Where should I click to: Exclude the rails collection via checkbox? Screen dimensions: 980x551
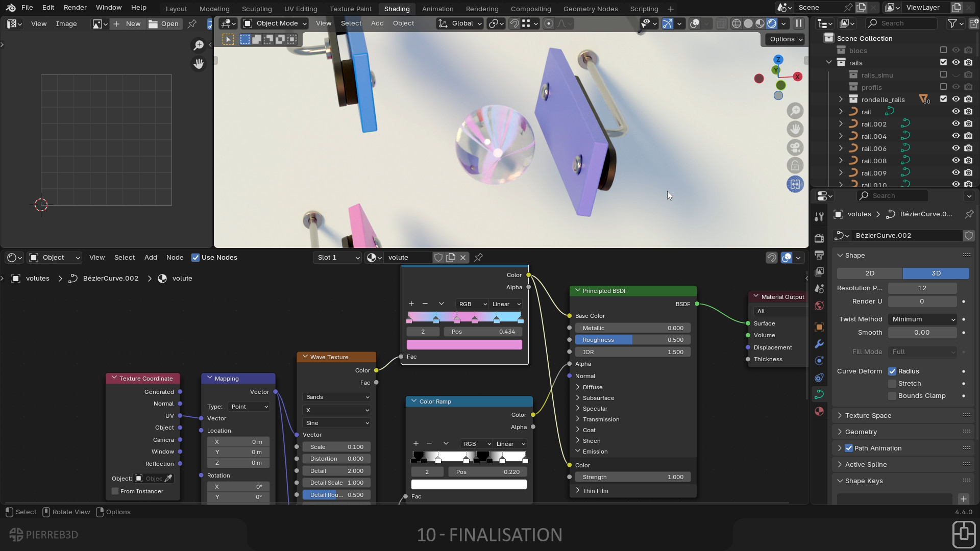tap(943, 62)
